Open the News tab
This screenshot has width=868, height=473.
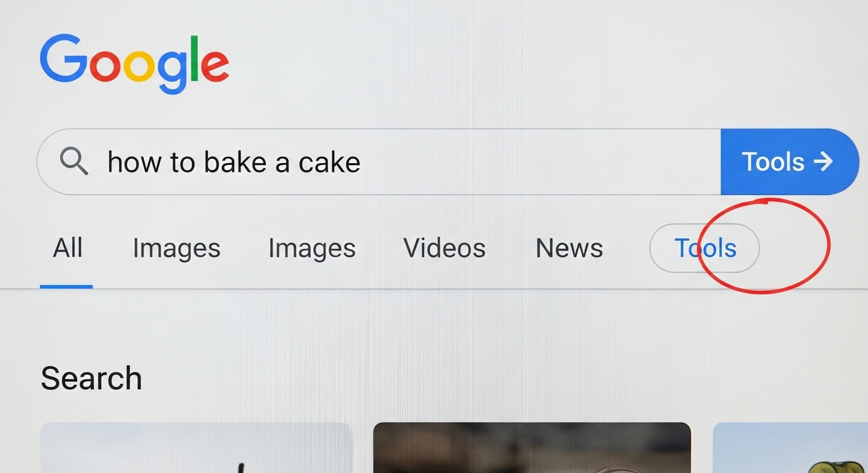coord(568,248)
